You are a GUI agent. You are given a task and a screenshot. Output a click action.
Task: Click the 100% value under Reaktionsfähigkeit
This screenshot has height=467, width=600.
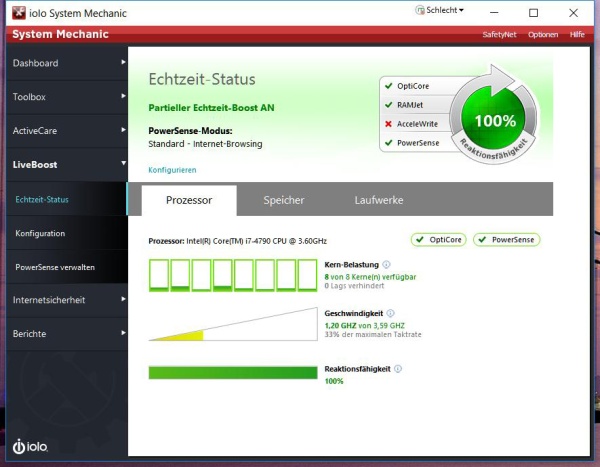[334, 381]
